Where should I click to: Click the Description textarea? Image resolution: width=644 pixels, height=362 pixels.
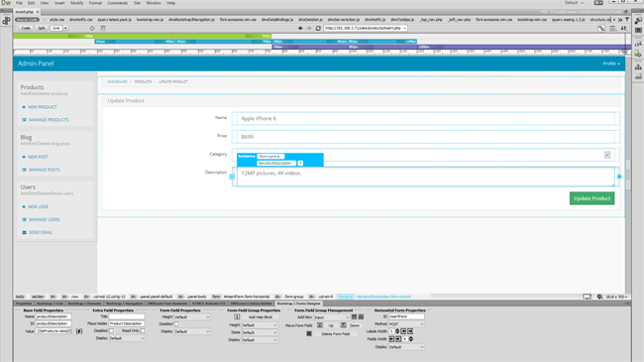(x=425, y=177)
